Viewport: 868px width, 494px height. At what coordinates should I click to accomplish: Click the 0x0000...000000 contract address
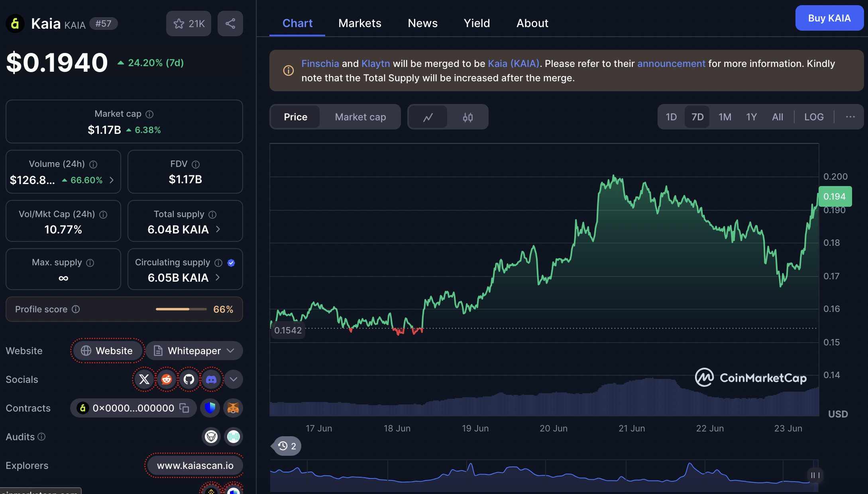pos(133,408)
